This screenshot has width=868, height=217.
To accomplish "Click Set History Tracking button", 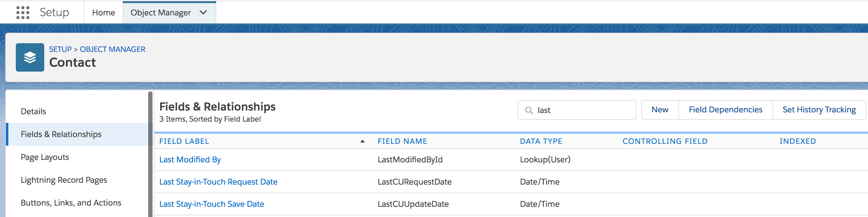I will point(819,110).
